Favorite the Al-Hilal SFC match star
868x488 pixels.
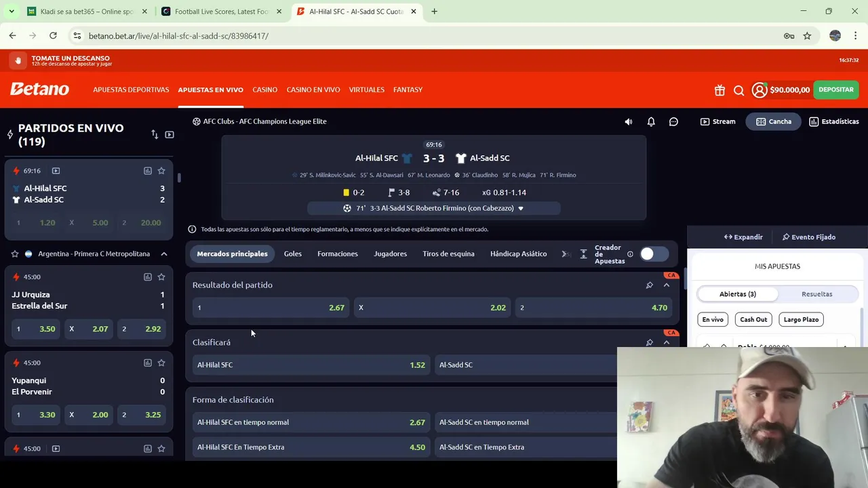pyautogui.click(x=161, y=171)
